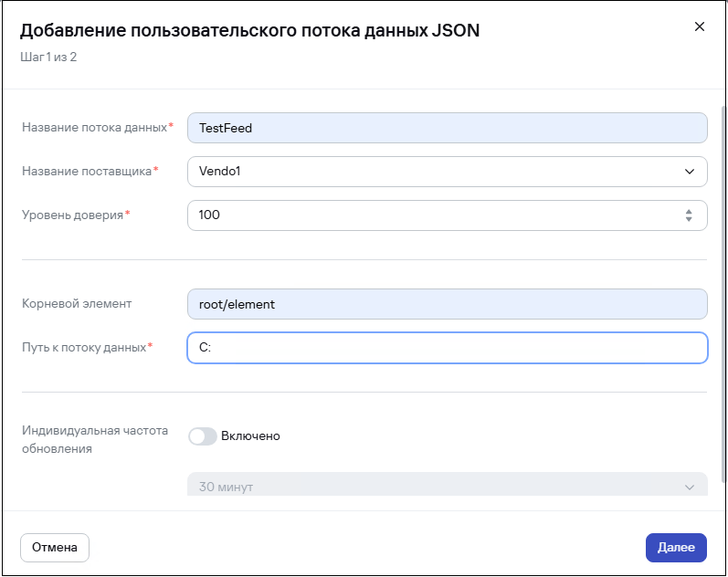The height and width of the screenshot is (577, 728).
Task: Click the 'Шаг 1 из 2' step text
Action: 48,58
